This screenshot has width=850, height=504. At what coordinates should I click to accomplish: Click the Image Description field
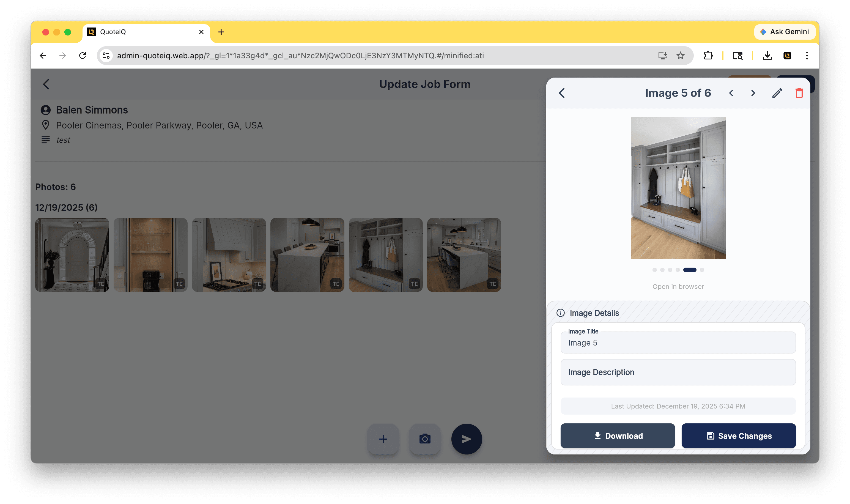(x=678, y=372)
